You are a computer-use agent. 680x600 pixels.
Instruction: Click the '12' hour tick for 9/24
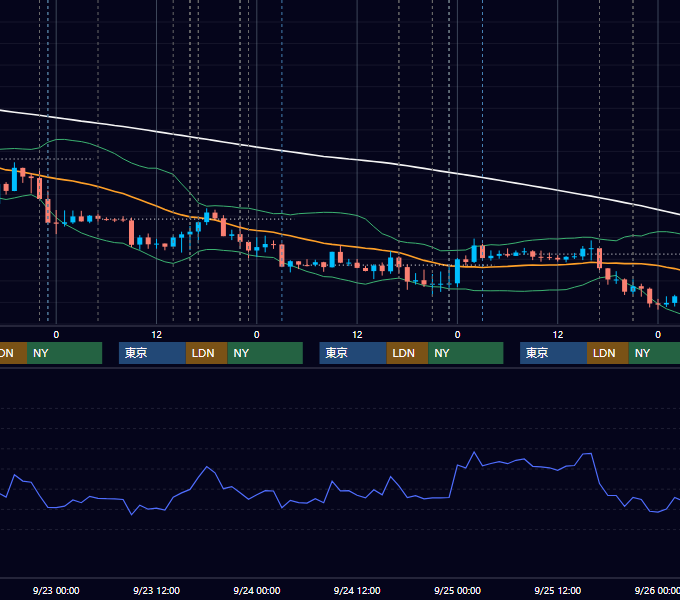357,335
